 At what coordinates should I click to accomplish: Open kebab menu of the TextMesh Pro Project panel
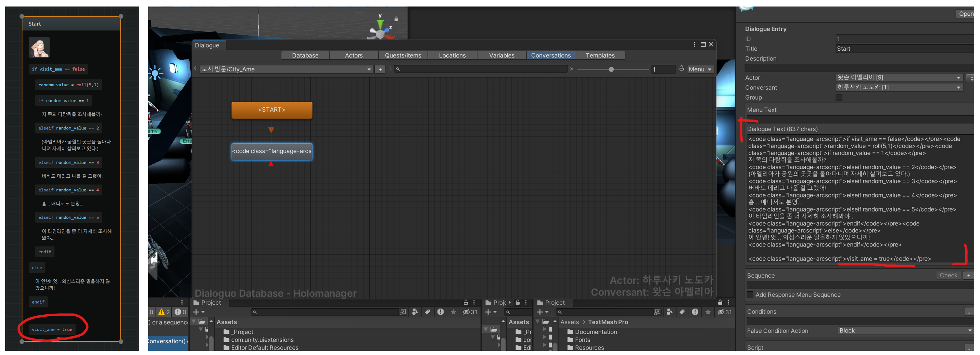click(x=728, y=303)
